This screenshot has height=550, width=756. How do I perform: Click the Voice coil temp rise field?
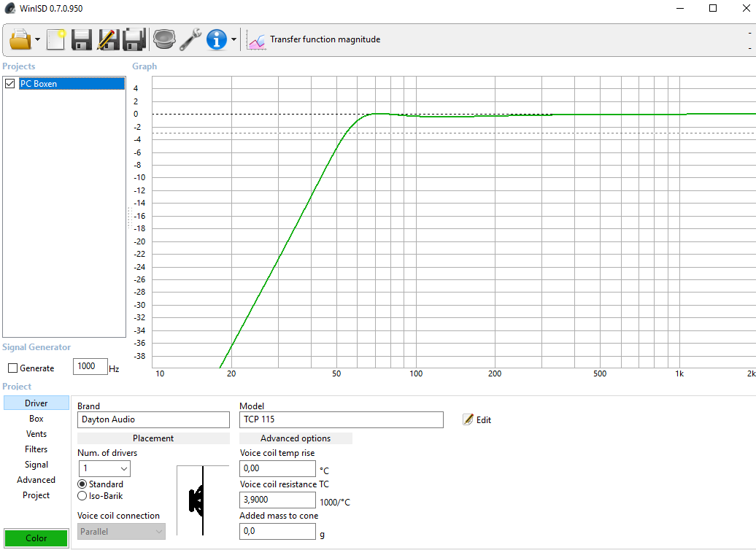(278, 468)
